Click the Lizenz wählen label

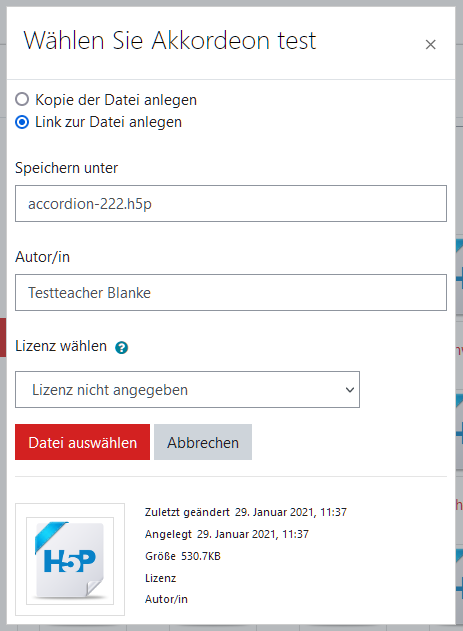[x=61, y=346]
